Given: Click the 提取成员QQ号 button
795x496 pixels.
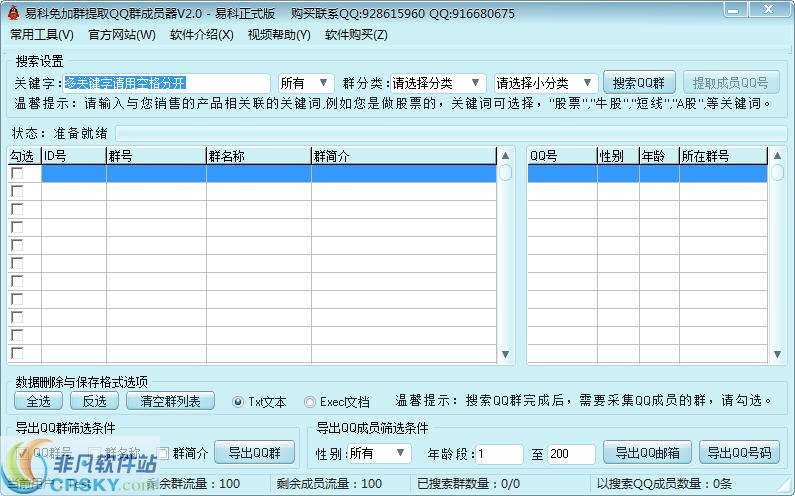Looking at the screenshot, I should pos(731,83).
